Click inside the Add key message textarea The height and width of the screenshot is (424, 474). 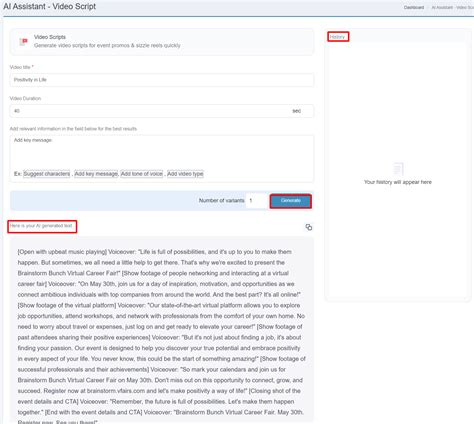pos(162,152)
